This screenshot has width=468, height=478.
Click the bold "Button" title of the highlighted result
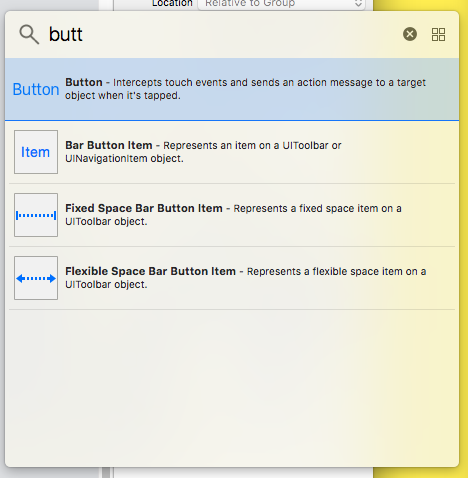84,82
